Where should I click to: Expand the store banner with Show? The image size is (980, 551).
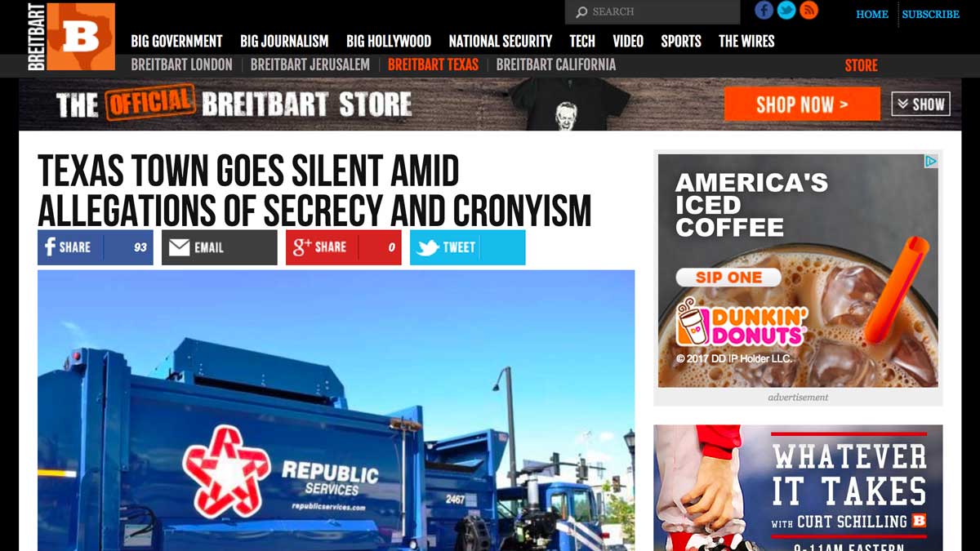pos(920,104)
